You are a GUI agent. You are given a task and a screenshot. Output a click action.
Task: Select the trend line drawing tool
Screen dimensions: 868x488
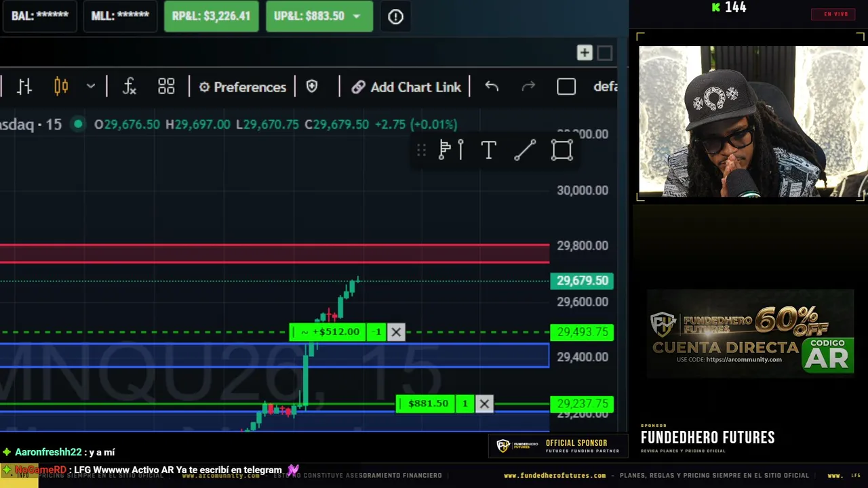525,150
